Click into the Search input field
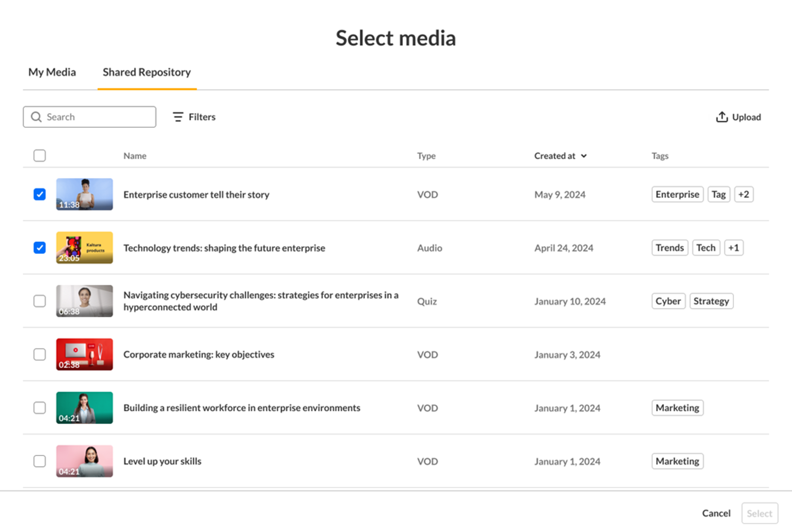Screen dimensions: 792x532 pos(98,117)
